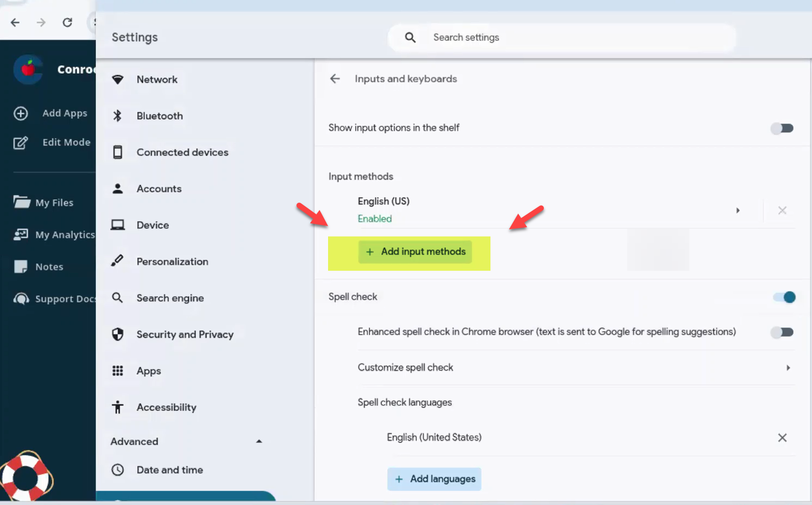This screenshot has height=505, width=812.
Task: Click the browser reload icon
Action: (x=67, y=22)
